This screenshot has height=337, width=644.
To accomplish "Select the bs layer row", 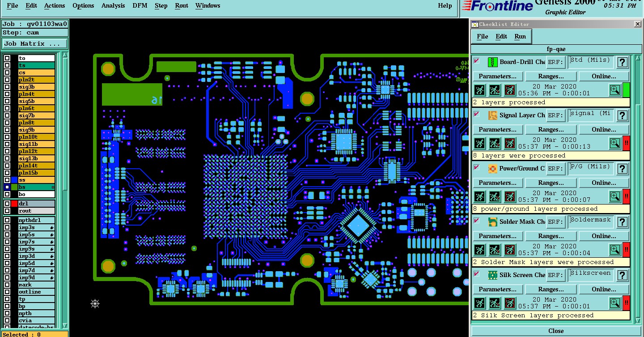I will (x=36, y=187).
